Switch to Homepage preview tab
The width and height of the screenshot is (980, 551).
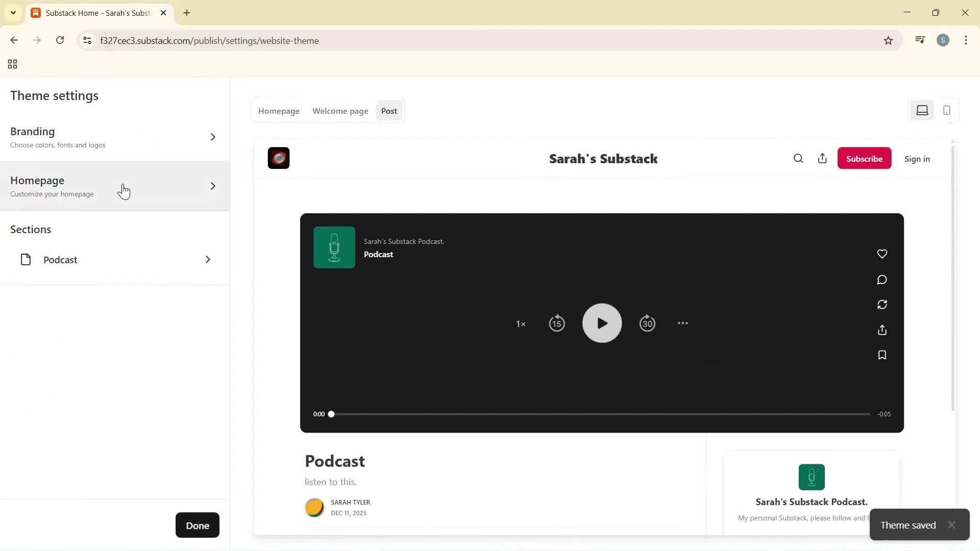(x=279, y=111)
